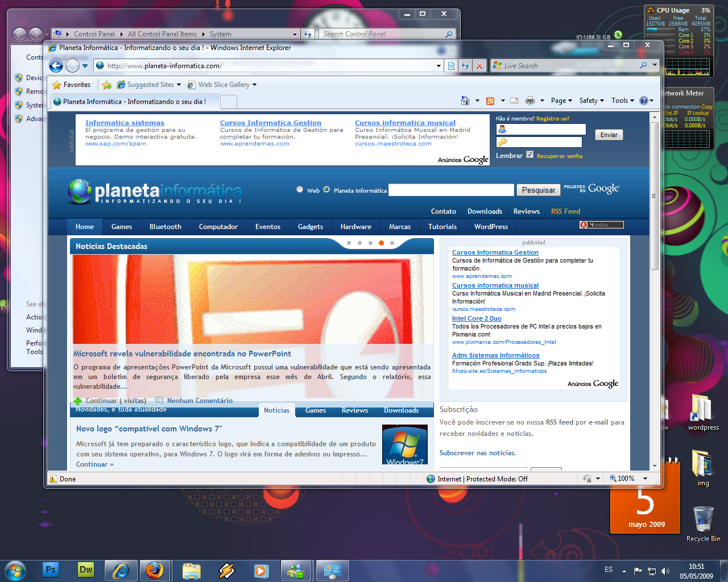Open the Recuperar senha link

tap(559, 156)
